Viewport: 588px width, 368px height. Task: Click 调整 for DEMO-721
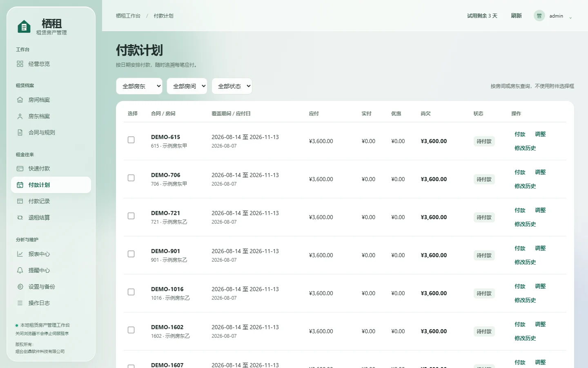540,210
